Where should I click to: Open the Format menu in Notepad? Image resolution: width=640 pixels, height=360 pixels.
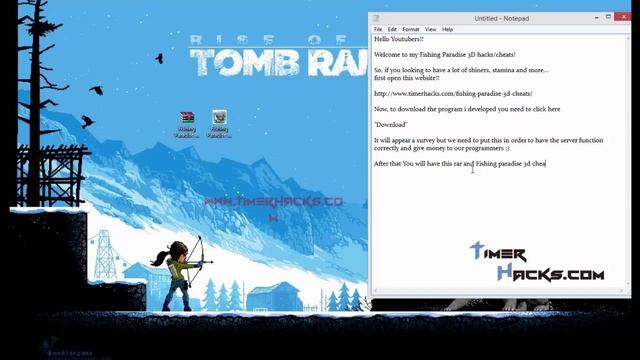click(x=411, y=29)
